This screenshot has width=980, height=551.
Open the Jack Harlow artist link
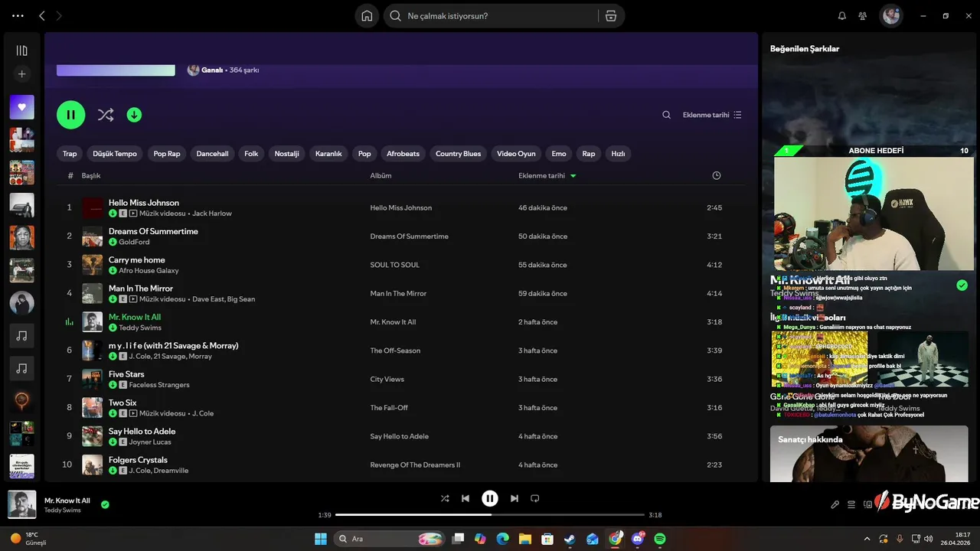(x=212, y=214)
